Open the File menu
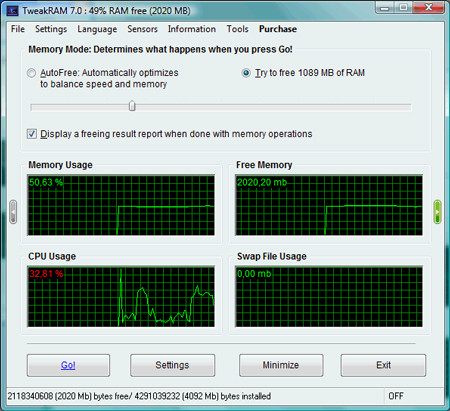 [18, 29]
